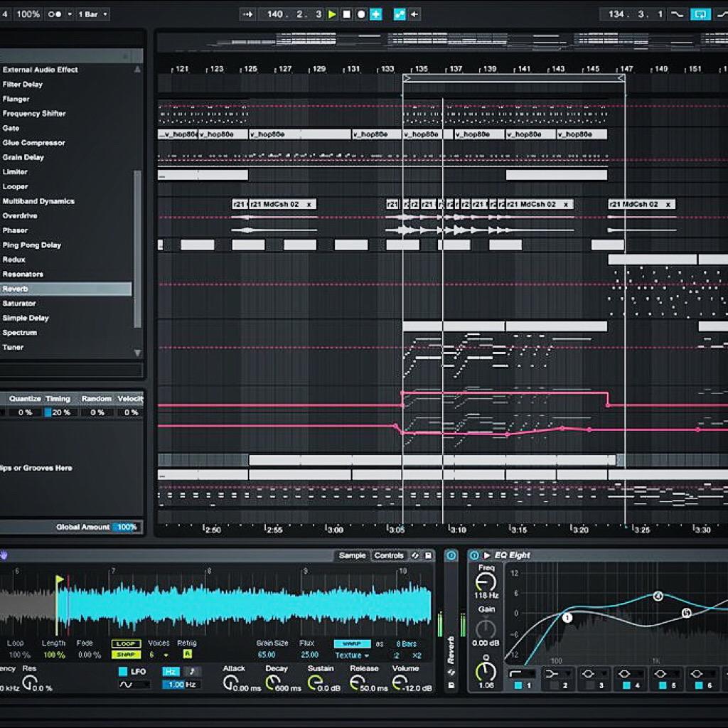The image size is (728, 728).
Task: Click the Back to Arrangement arrow button
Action: (414, 14)
